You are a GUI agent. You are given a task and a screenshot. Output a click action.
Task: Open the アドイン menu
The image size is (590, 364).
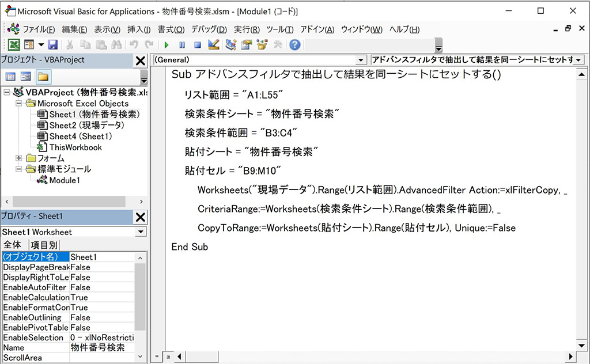317,29
